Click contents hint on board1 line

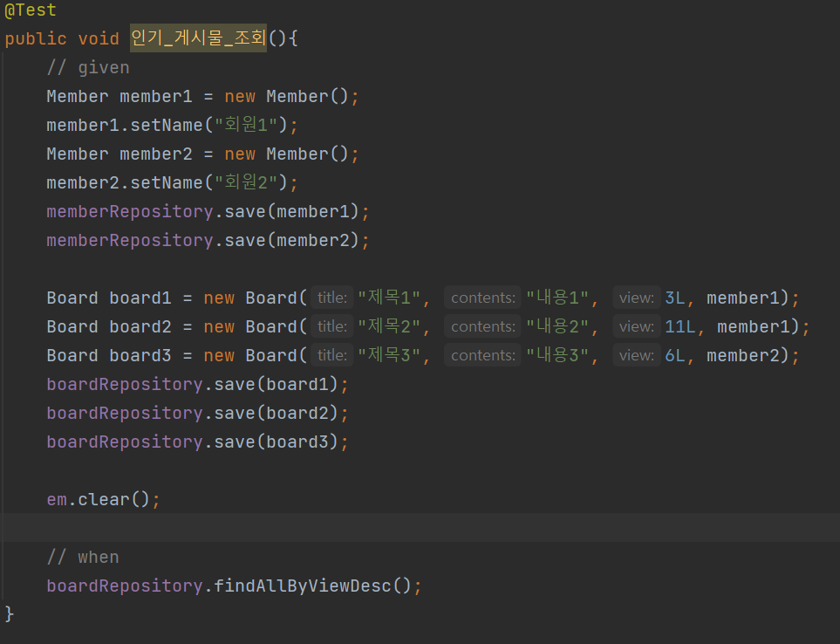482,298
